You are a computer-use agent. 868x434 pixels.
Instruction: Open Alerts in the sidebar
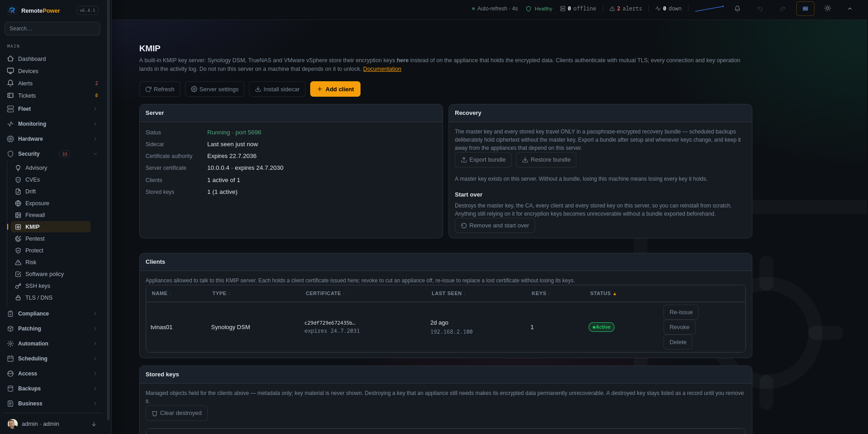pyautogui.click(x=52, y=84)
